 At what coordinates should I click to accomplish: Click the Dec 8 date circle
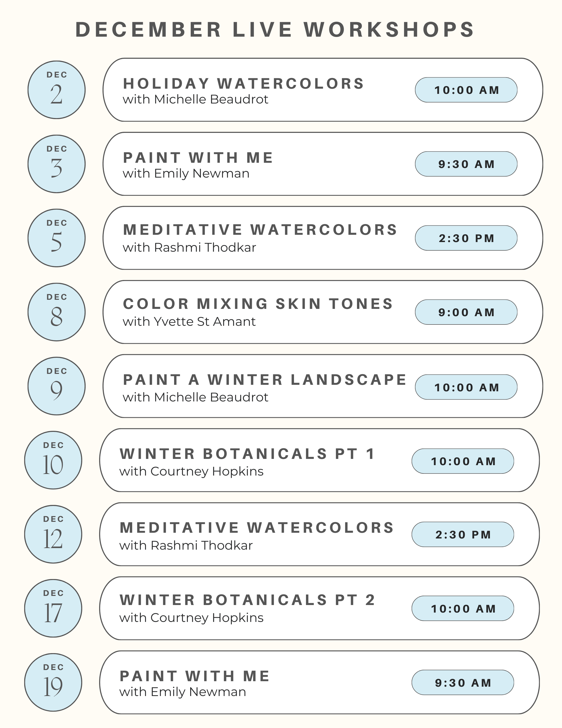click(x=56, y=312)
